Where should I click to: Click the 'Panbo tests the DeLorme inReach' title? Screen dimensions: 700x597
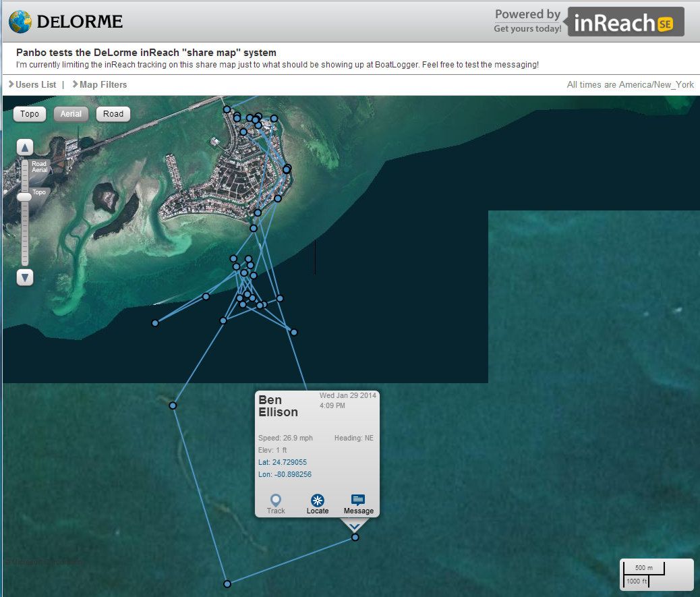click(146, 53)
